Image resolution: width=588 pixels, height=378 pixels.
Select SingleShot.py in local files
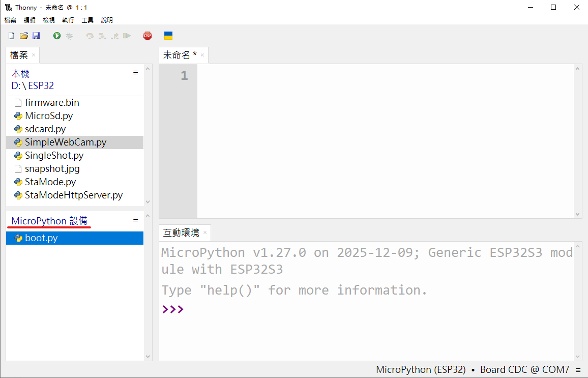click(x=54, y=156)
